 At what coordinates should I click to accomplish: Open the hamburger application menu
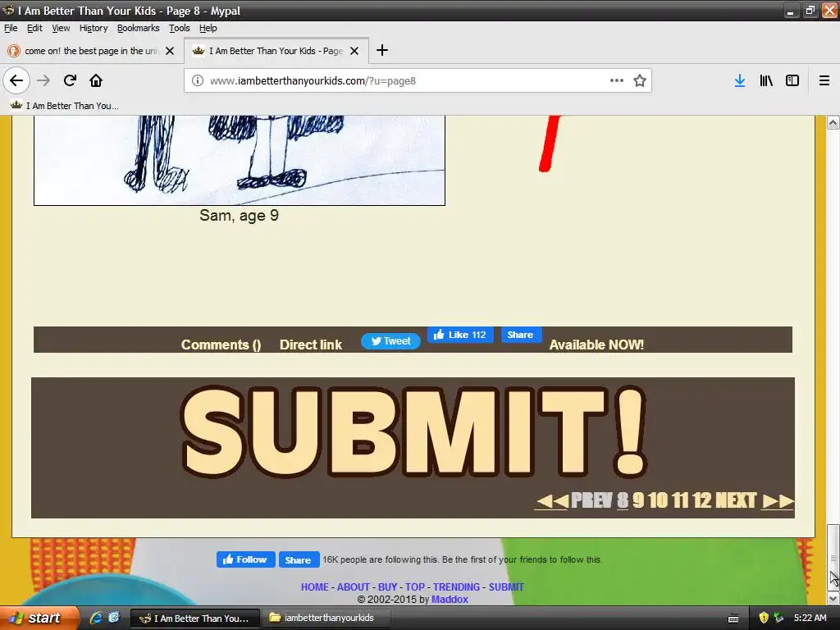pyautogui.click(x=824, y=80)
